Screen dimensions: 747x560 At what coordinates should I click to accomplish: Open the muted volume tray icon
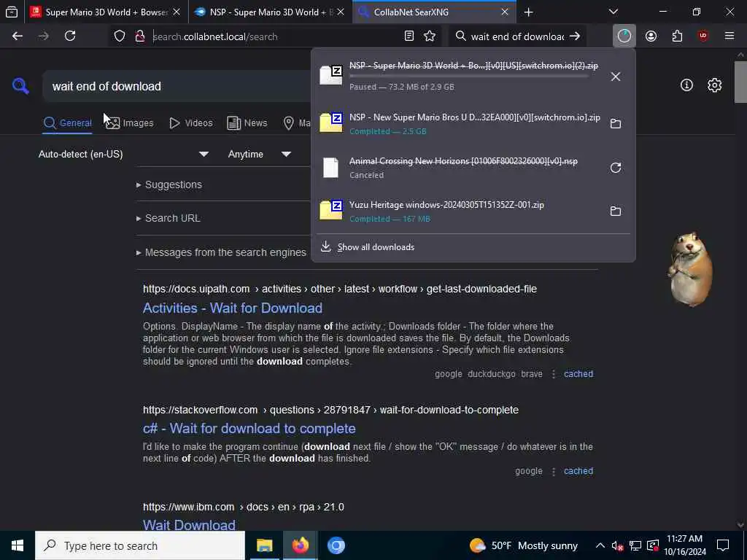coord(617,545)
